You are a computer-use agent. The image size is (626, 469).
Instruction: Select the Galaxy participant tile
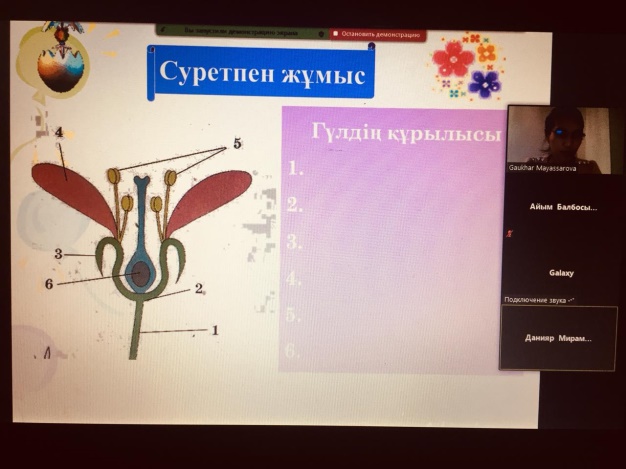click(x=561, y=273)
